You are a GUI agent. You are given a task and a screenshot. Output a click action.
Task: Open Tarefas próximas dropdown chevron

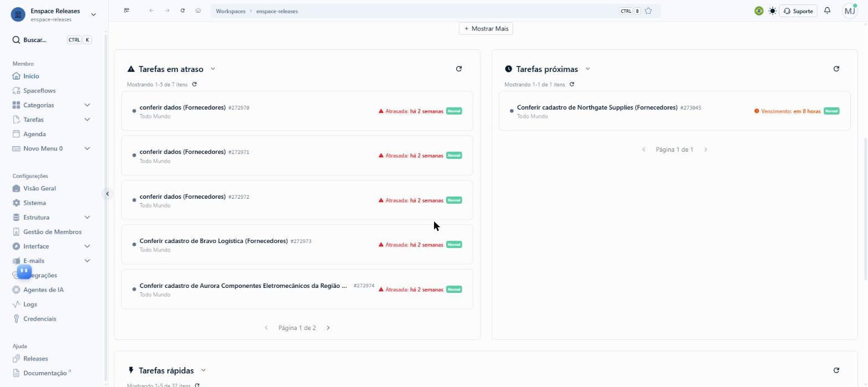pyautogui.click(x=587, y=69)
